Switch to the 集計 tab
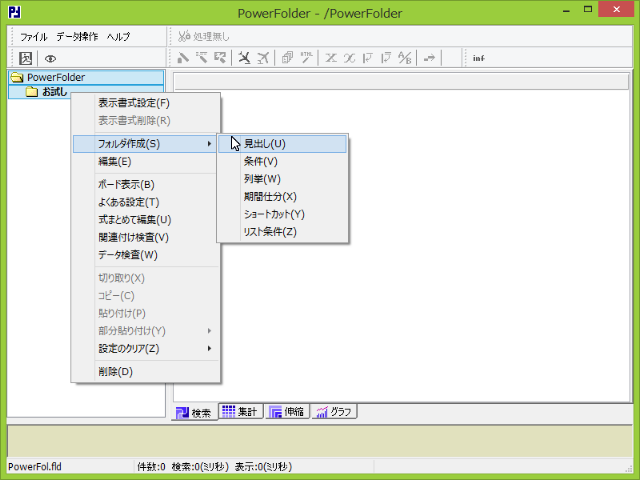This screenshot has height=480, width=640. point(240,411)
